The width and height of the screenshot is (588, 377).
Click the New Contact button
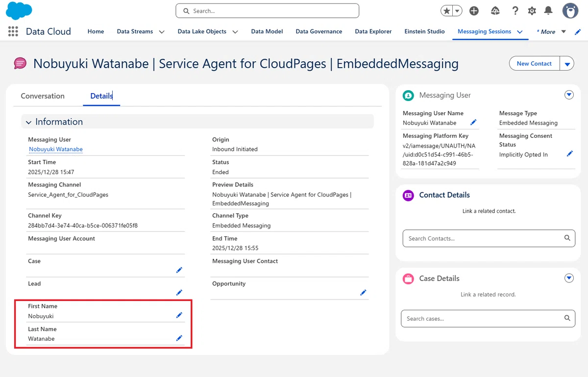point(534,63)
